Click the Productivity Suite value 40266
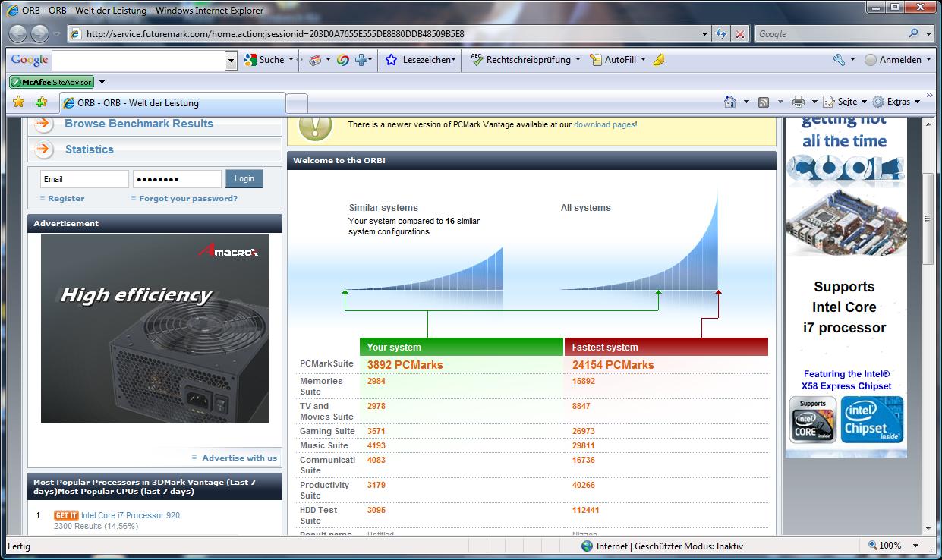Viewport: 942px width, 560px height. pos(584,485)
